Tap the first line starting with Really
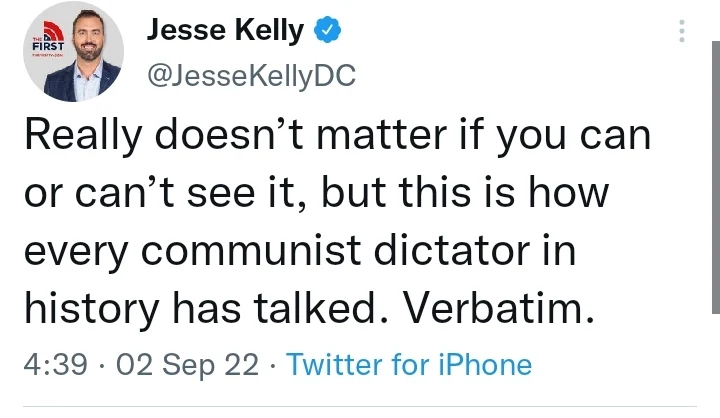Screen dimensions: 720x418 [x=336, y=134]
